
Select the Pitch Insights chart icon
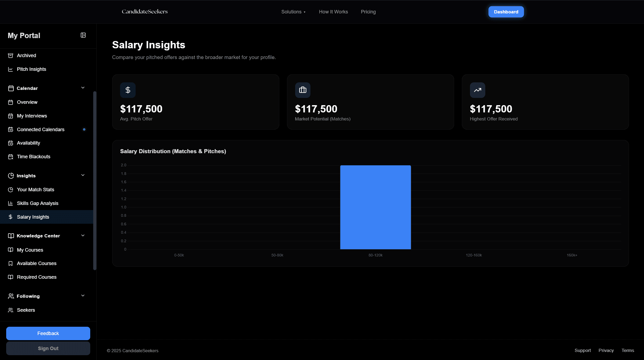[x=11, y=69]
